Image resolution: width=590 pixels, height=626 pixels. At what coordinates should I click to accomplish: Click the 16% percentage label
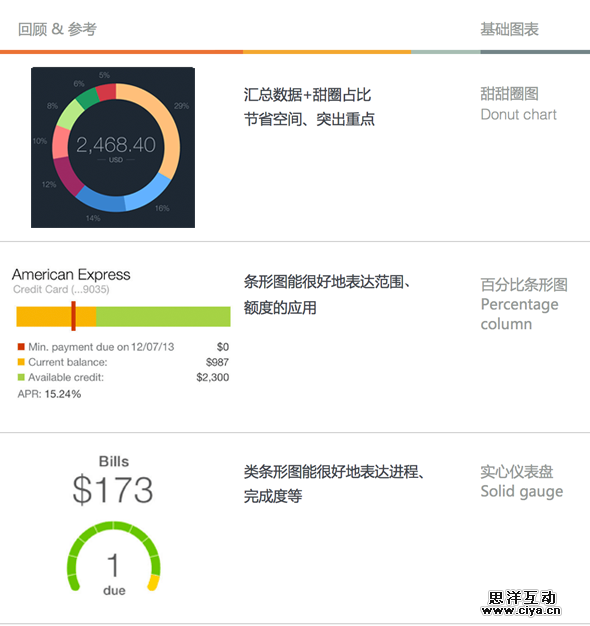(162, 208)
